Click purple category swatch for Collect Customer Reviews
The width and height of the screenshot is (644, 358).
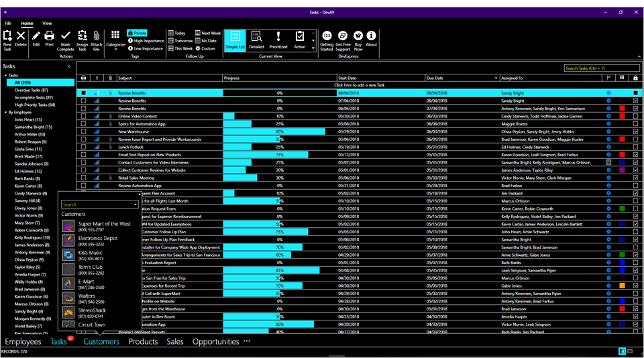pos(622,170)
